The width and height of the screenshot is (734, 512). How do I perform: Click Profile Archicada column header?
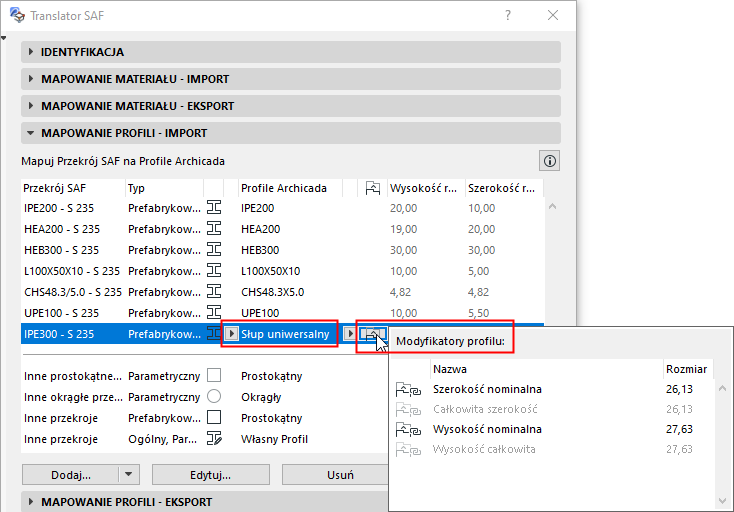(x=290, y=188)
